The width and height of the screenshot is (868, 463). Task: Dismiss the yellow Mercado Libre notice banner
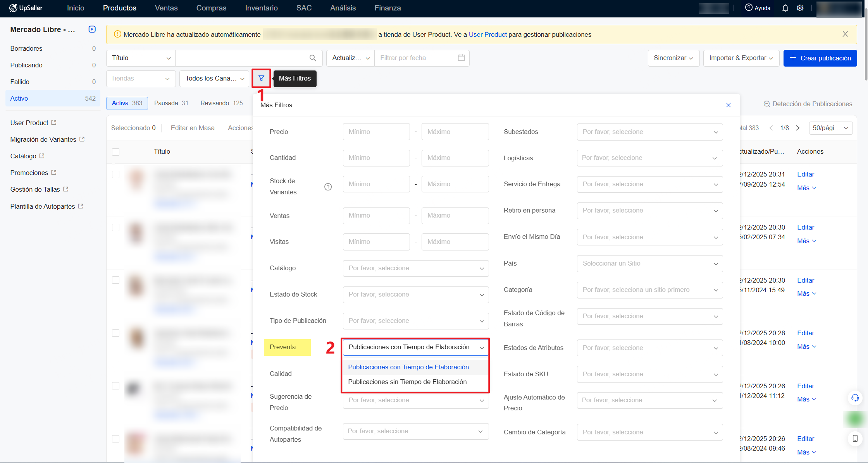(x=845, y=34)
